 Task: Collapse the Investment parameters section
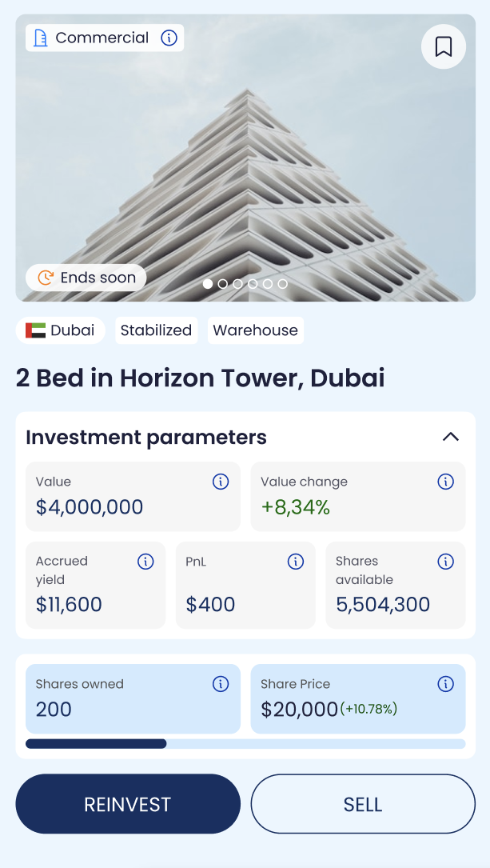(451, 437)
